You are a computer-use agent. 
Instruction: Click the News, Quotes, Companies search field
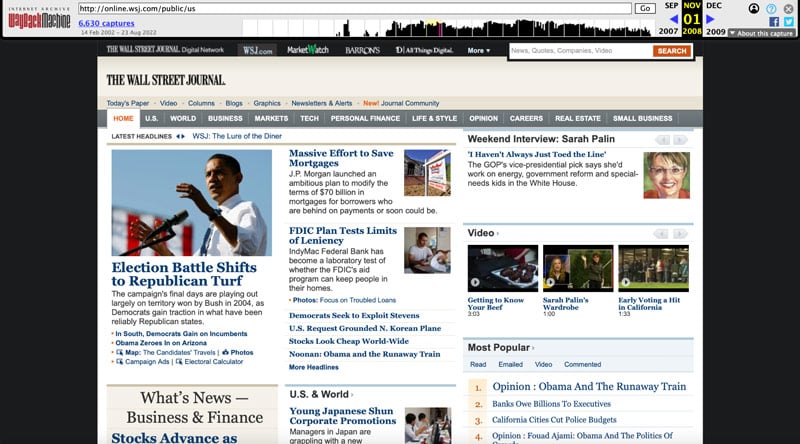(x=581, y=51)
